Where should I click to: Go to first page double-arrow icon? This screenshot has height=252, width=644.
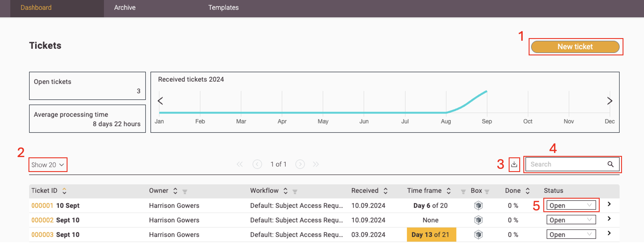[x=240, y=164]
